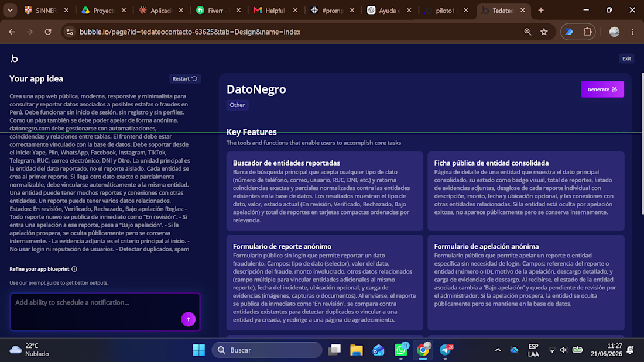Open the info icon beside Refine your app blueprint
Screen dimensions: 644x362
[74, 269]
